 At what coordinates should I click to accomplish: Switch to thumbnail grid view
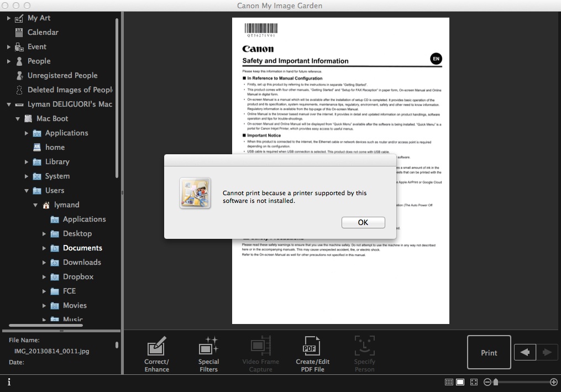449,382
